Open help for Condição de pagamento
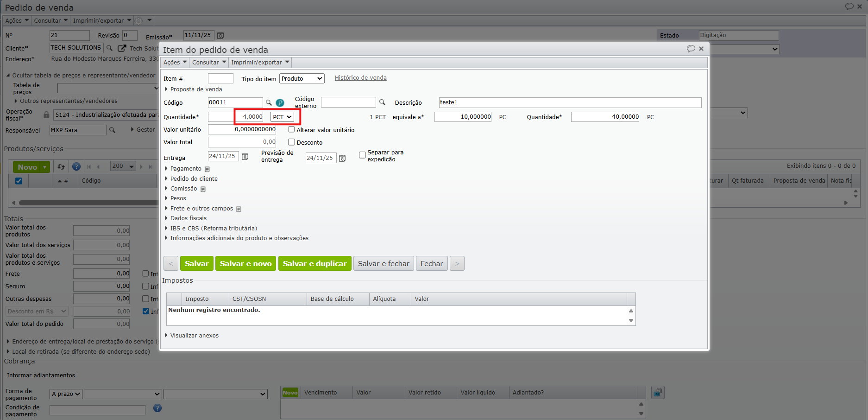Screen dimensions: 868x420 click(x=157, y=408)
